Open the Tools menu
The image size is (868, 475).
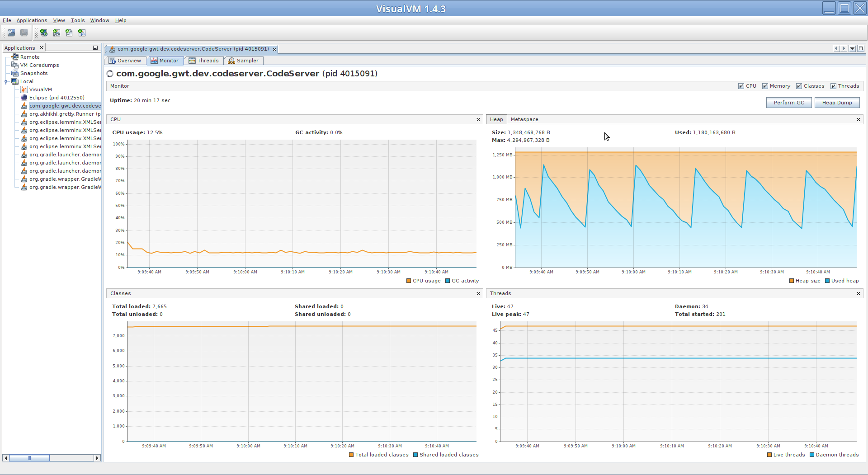click(78, 20)
